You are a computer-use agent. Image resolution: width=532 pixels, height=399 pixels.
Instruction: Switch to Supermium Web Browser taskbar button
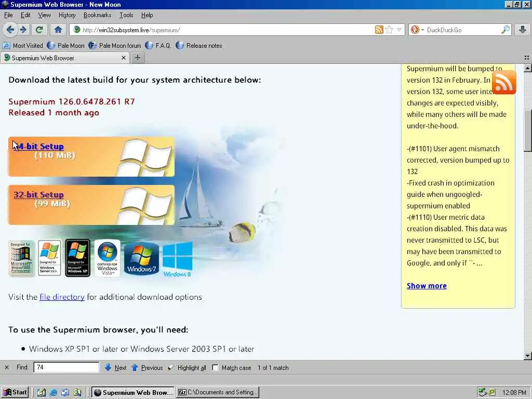[133, 392]
